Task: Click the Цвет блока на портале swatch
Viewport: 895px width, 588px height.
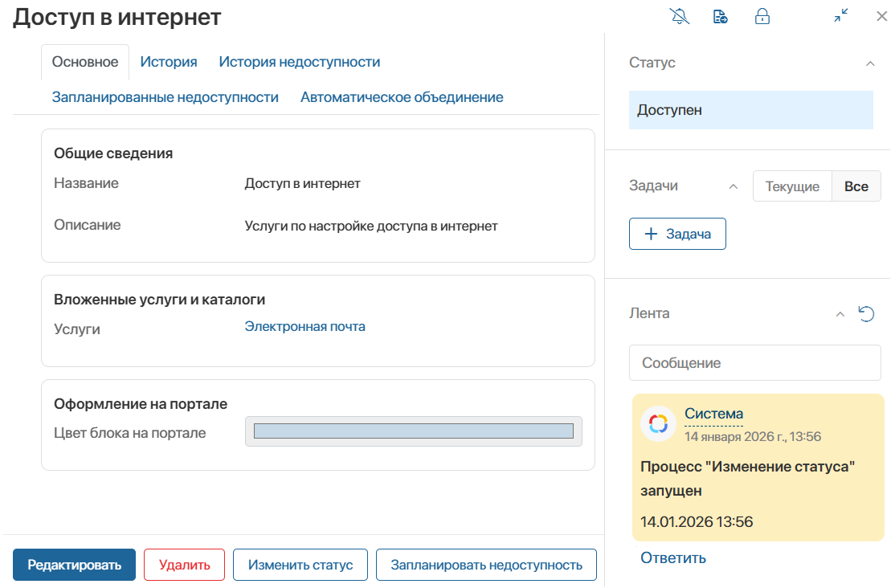Action: [413, 431]
